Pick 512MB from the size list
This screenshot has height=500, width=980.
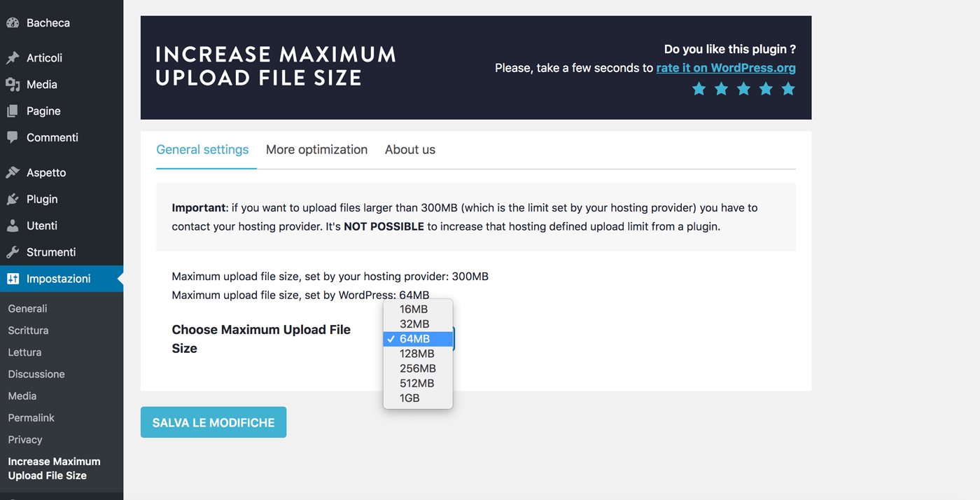pyautogui.click(x=418, y=383)
